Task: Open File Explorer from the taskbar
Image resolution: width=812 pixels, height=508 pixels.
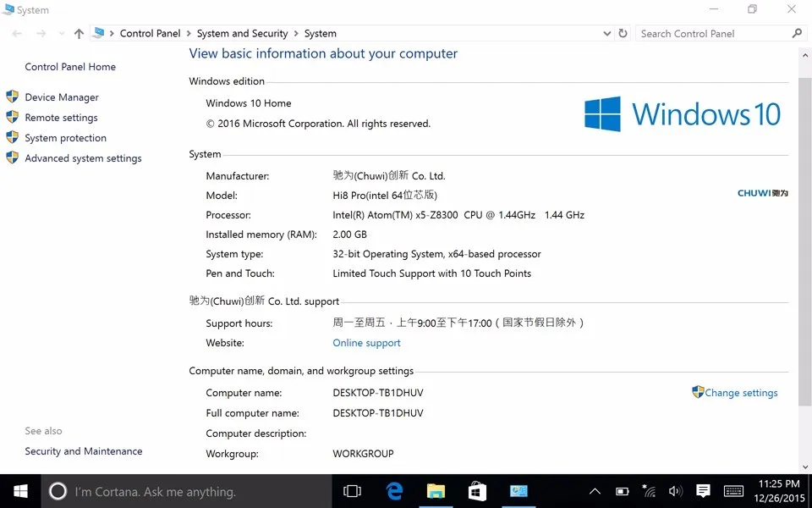Action: click(436, 491)
